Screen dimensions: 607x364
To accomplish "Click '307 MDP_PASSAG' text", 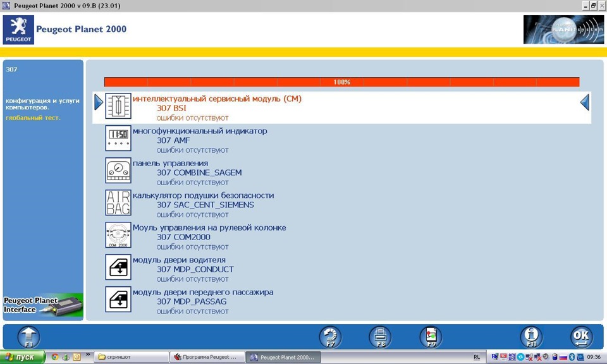I will (192, 301).
